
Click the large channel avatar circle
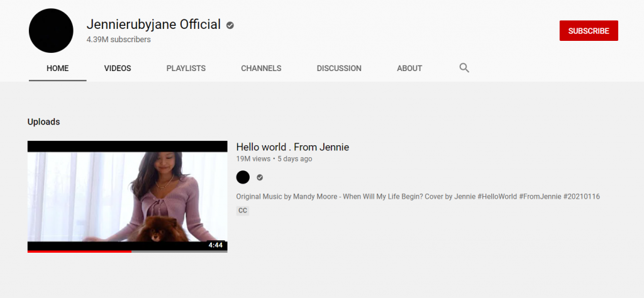[51, 31]
